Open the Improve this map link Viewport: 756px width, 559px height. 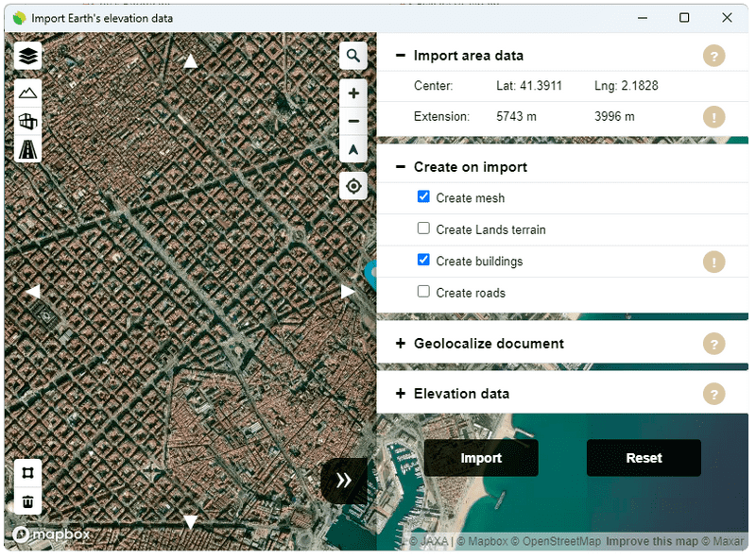652,542
